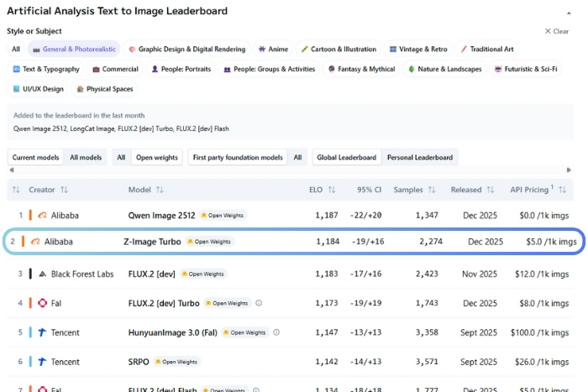588x392 pixels.
Task: Open the Personal Leaderboard tab
Action: [x=420, y=158]
